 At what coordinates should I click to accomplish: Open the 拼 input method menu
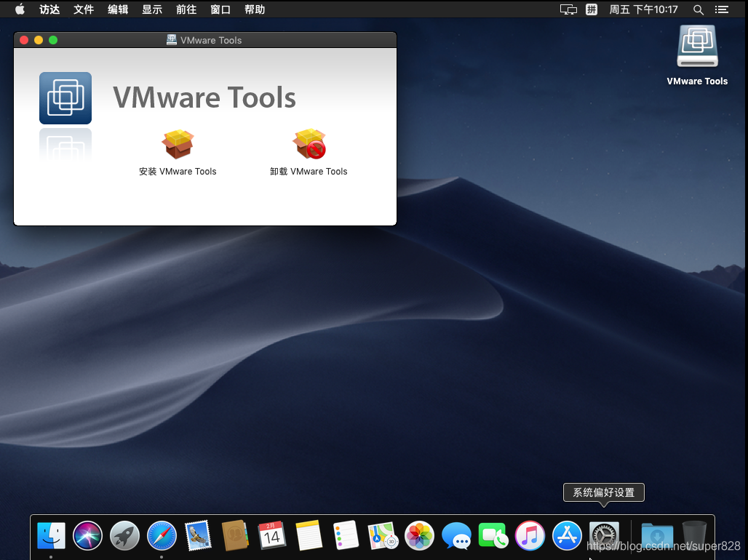[592, 9]
